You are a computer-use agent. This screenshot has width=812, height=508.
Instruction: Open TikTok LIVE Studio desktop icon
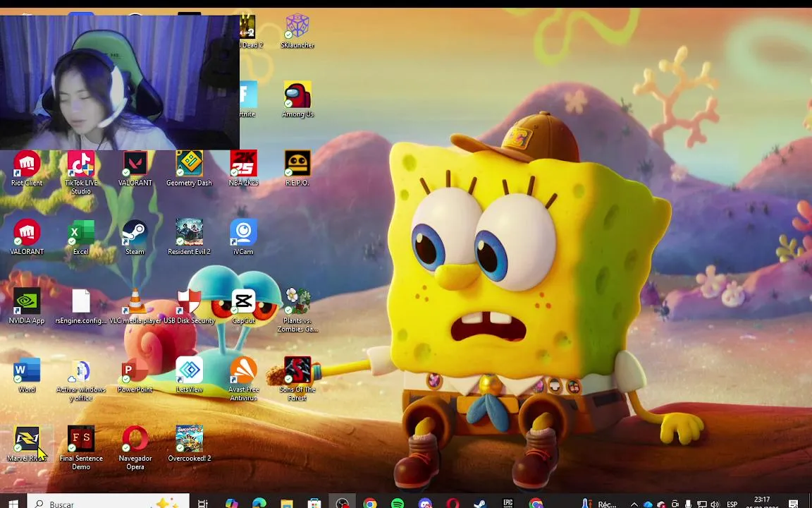[81, 173]
